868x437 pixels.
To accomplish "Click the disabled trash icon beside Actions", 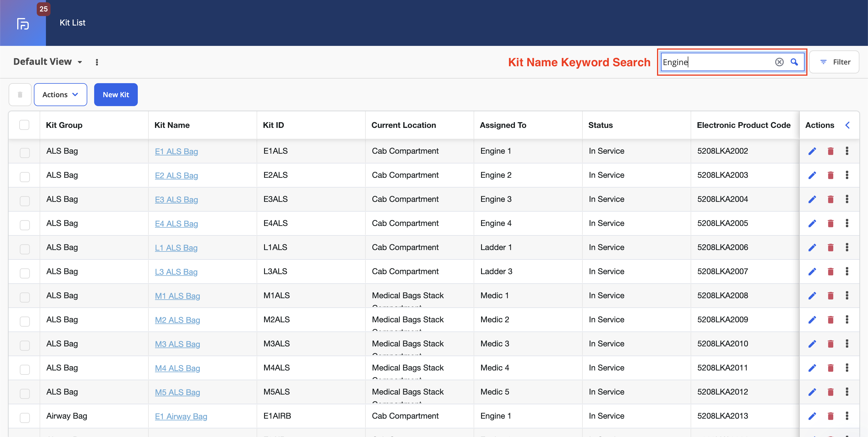I will [20, 95].
